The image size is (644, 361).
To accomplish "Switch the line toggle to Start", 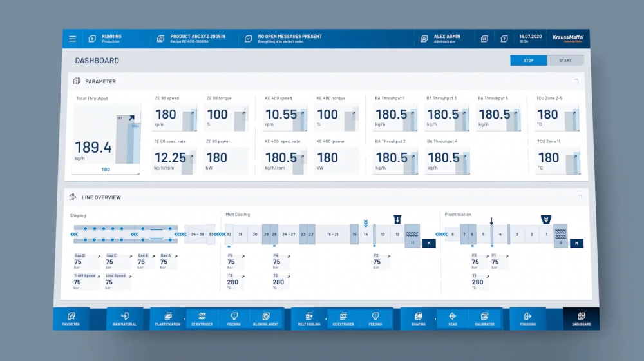I will (565, 61).
